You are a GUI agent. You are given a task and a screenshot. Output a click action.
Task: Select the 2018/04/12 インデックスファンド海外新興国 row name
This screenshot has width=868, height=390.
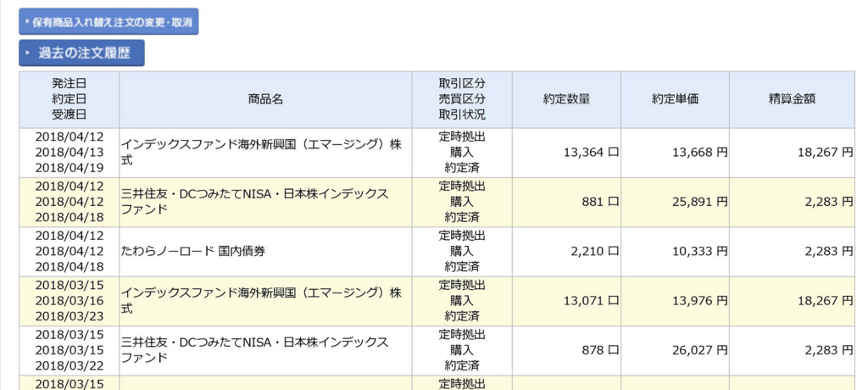point(261,153)
